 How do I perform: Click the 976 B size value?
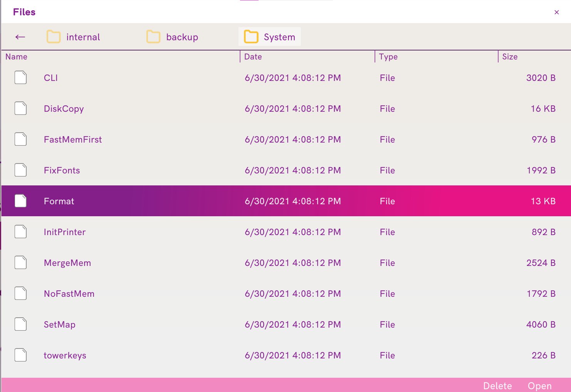click(544, 140)
